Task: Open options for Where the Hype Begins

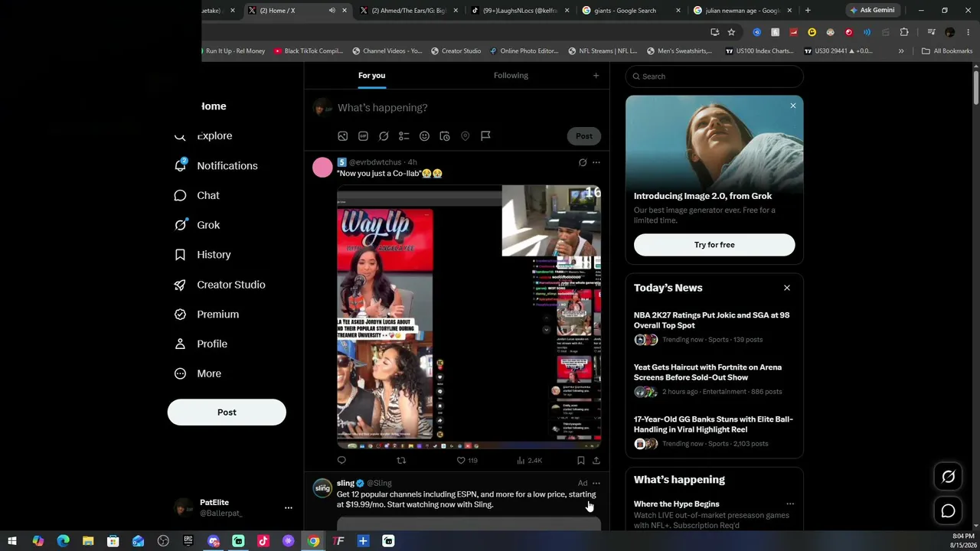Action: (x=790, y=504)
